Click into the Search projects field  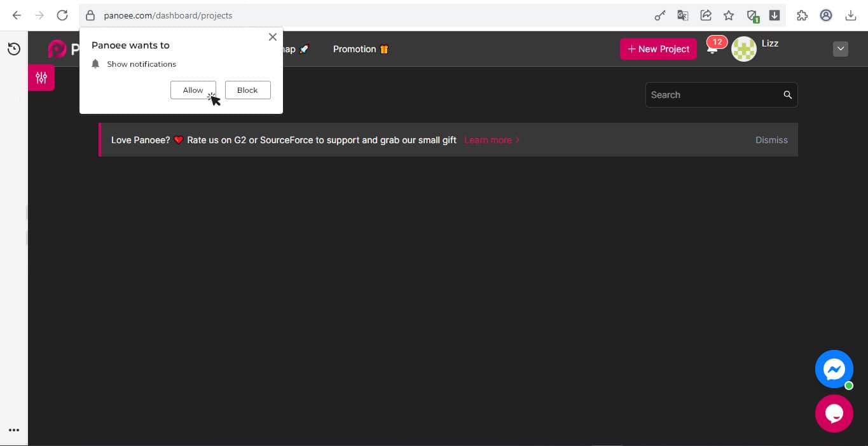click(x=712, y=95)
